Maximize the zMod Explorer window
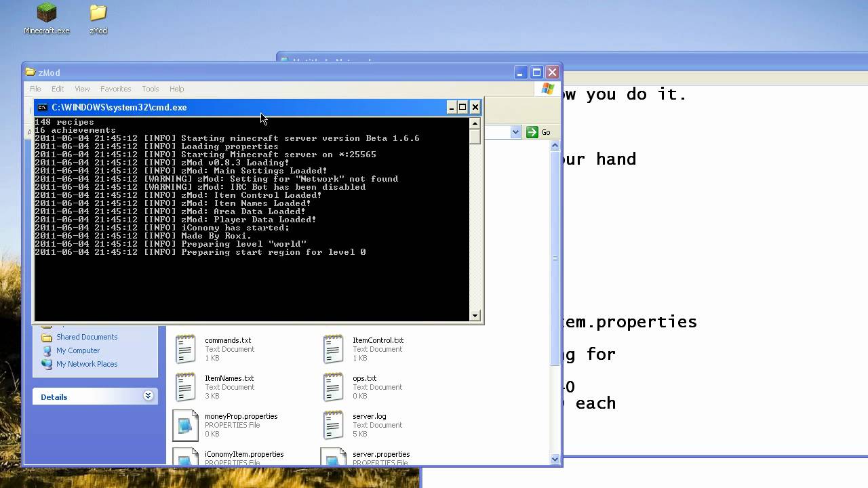The width and height of the screenshot is (868, 488). [536, 73]
